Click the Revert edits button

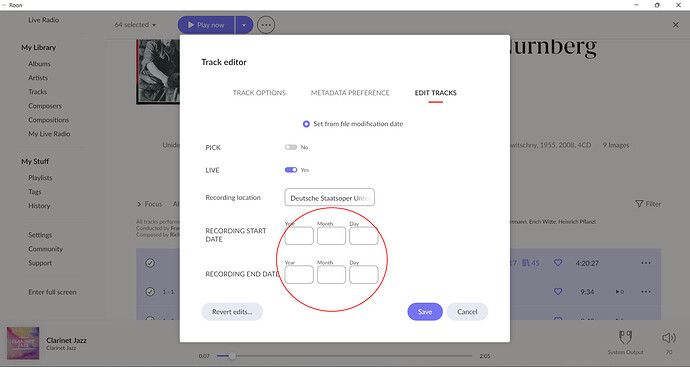[x=232, y=312]
